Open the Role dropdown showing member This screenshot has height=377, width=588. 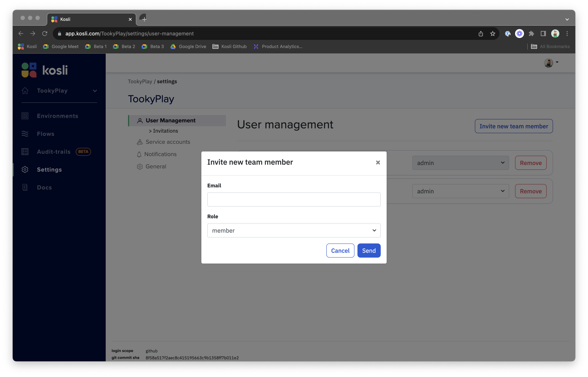[294, 231]
